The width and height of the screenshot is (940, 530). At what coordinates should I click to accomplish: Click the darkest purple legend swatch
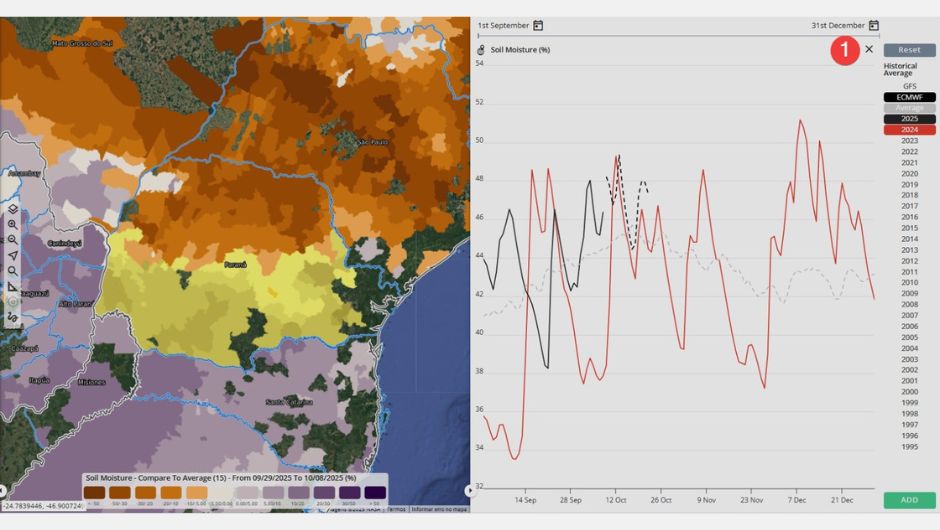click(x=374, y=491)
